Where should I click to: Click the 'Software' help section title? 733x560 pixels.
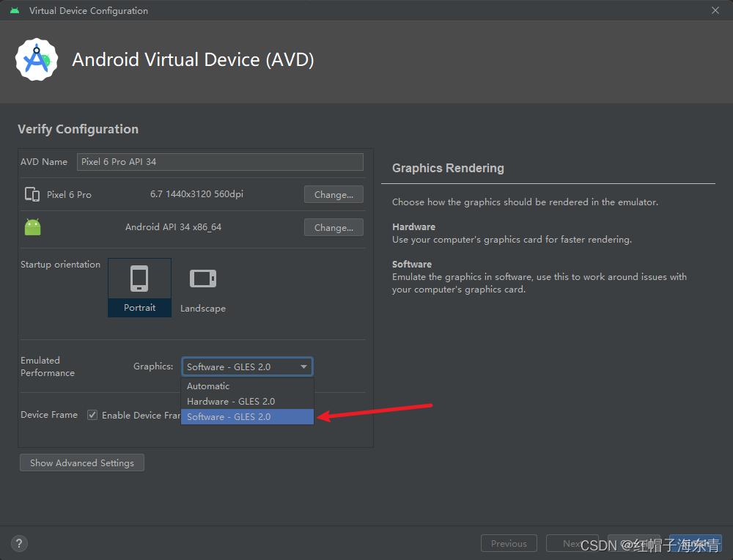[412, 264]
